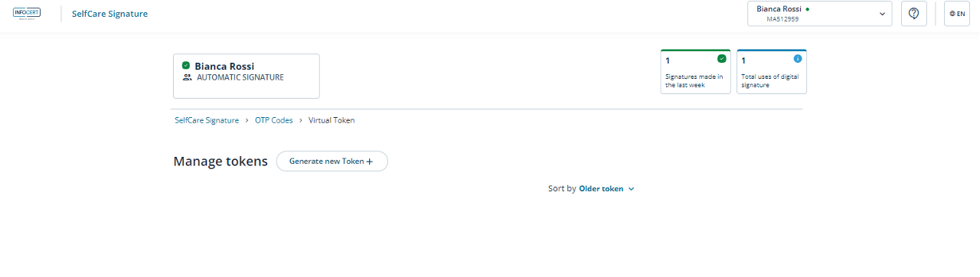Click the green check beside Bianca Rossi card

[186, 66]
